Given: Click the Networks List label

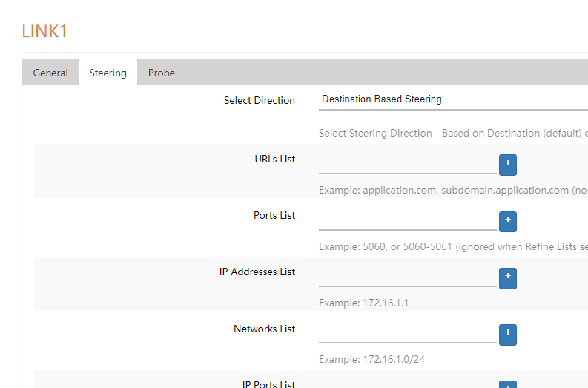Looking at the screenshot, I should (264, 329).
